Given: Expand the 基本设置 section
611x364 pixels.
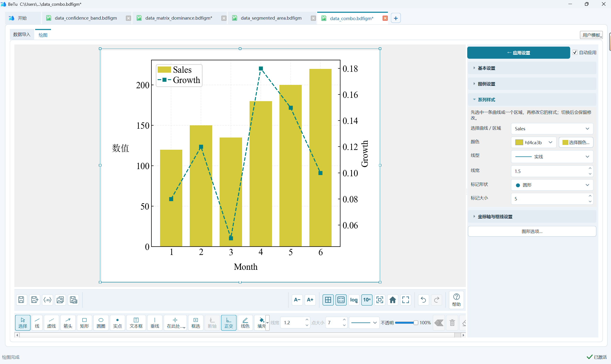Looking at the screenshot, I should pyautogui.click(x=532, y=68).
